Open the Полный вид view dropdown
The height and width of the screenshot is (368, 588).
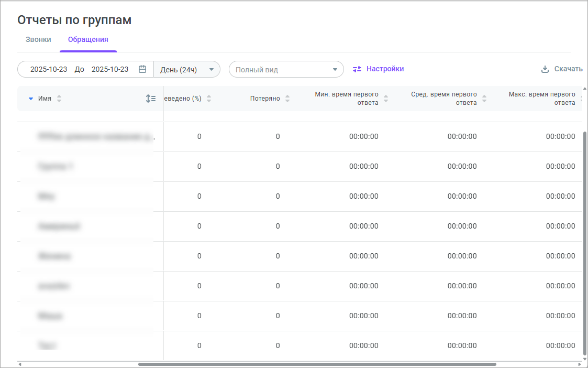[286, 69]
